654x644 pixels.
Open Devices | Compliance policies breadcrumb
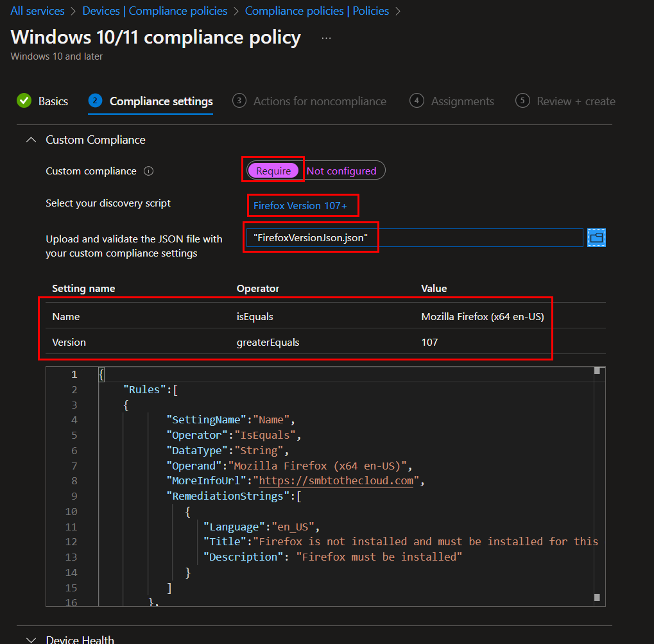(x=155, y=11)
